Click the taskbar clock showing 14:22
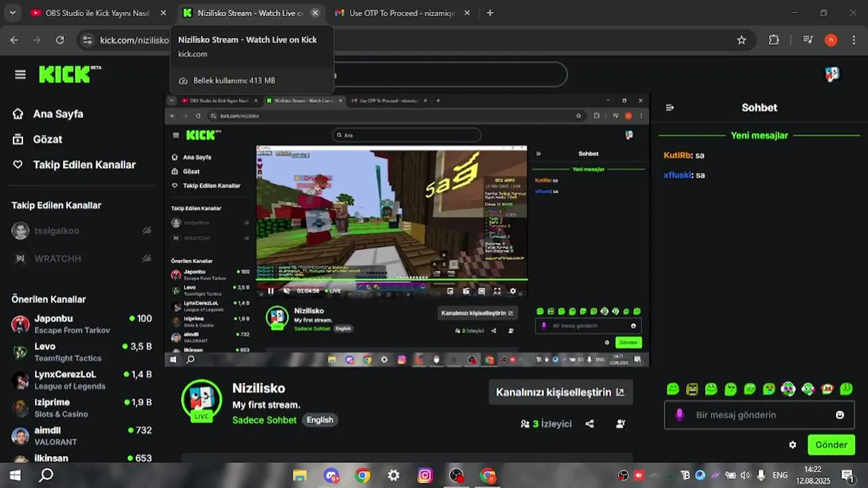 tap(813, 475)
